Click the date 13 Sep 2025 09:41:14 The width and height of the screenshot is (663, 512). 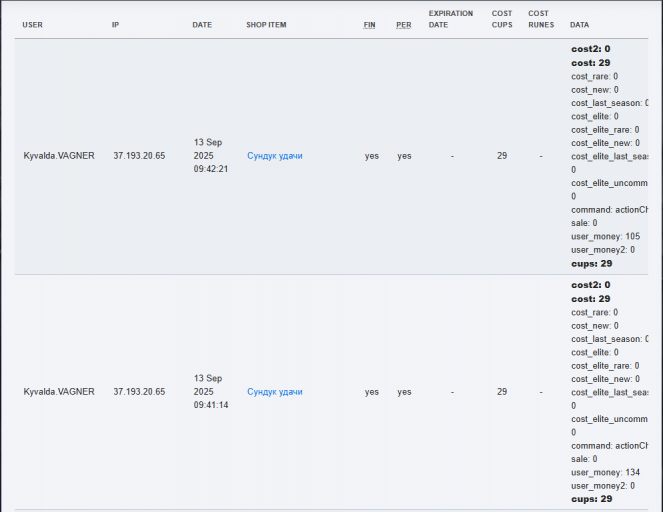click(211, 392)
